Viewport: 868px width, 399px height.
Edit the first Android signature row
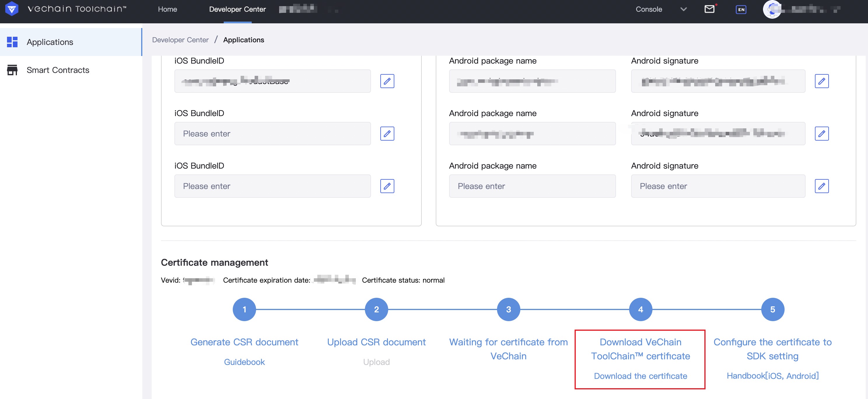pos(822,81)
